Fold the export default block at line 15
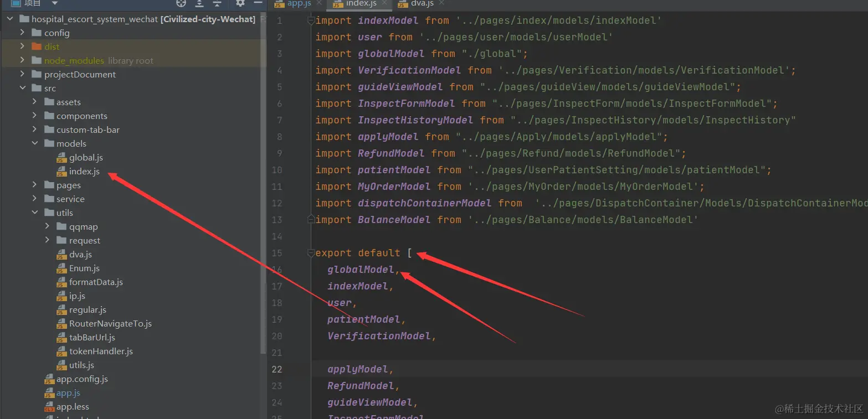This screenshot has width=868, height=419. (311, 253)
